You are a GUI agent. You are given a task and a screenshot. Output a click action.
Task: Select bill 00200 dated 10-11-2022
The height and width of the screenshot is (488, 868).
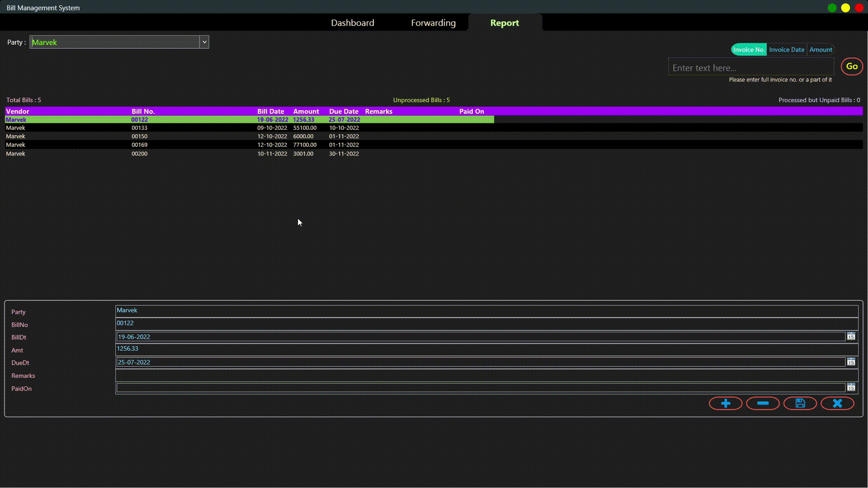click(139, 154)
